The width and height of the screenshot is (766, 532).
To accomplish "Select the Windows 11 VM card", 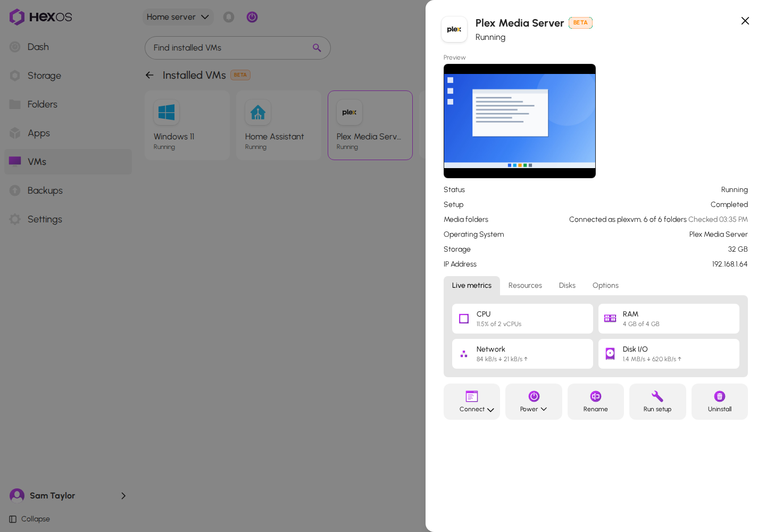I will click(187, 126).
